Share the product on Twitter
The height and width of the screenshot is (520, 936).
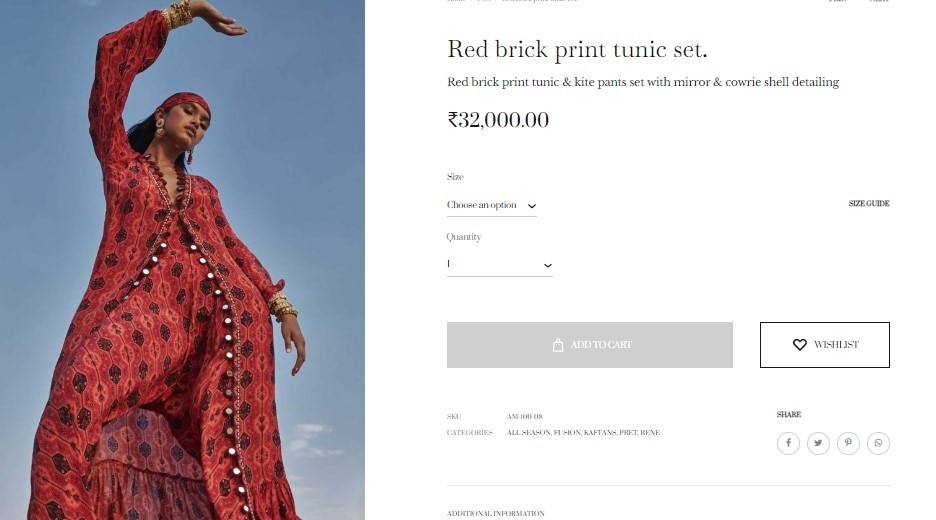pyautogui.click(x=818, y=443)
